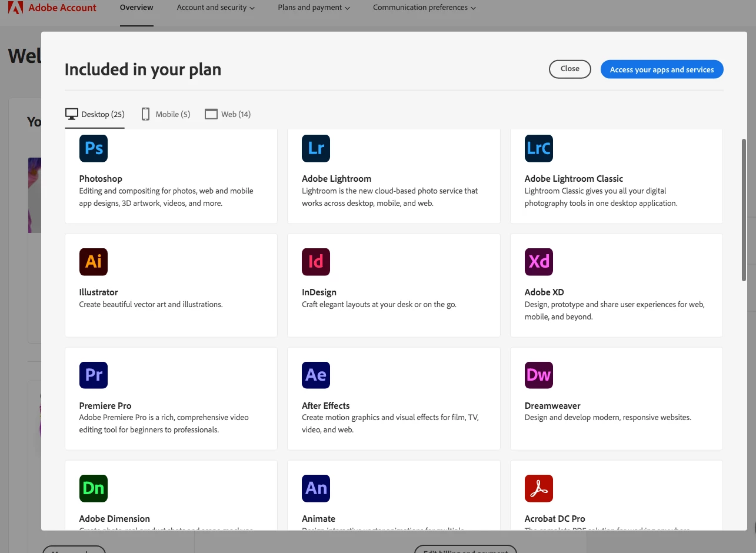The height and width of the screenshot is (553, 756).
Task: Click the Adobe Dimension Dn icon
Action: pyautogui.click(x=94, y=488)
